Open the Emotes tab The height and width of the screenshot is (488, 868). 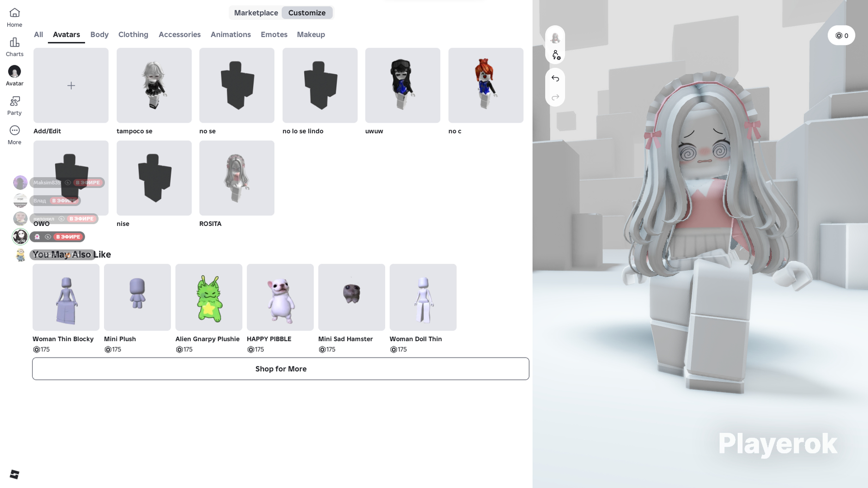click(274, 35)
